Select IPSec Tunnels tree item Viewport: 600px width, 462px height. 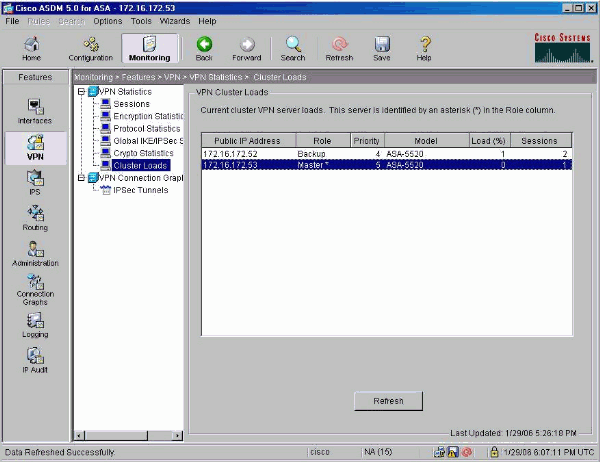138,189
